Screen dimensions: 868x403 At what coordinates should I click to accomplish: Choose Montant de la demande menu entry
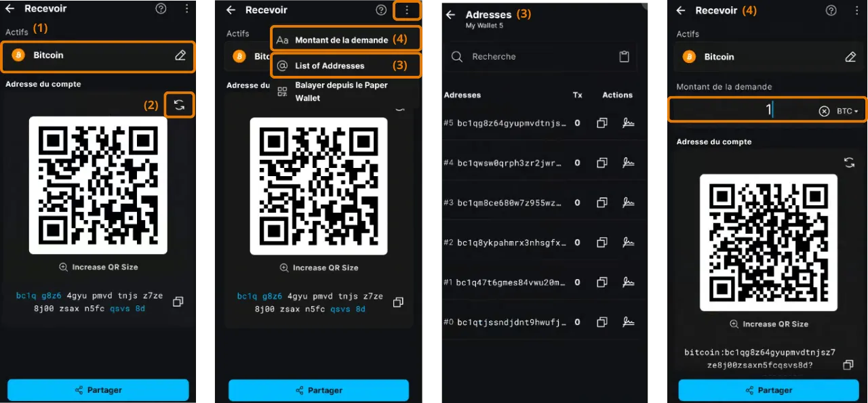(347, 40)
